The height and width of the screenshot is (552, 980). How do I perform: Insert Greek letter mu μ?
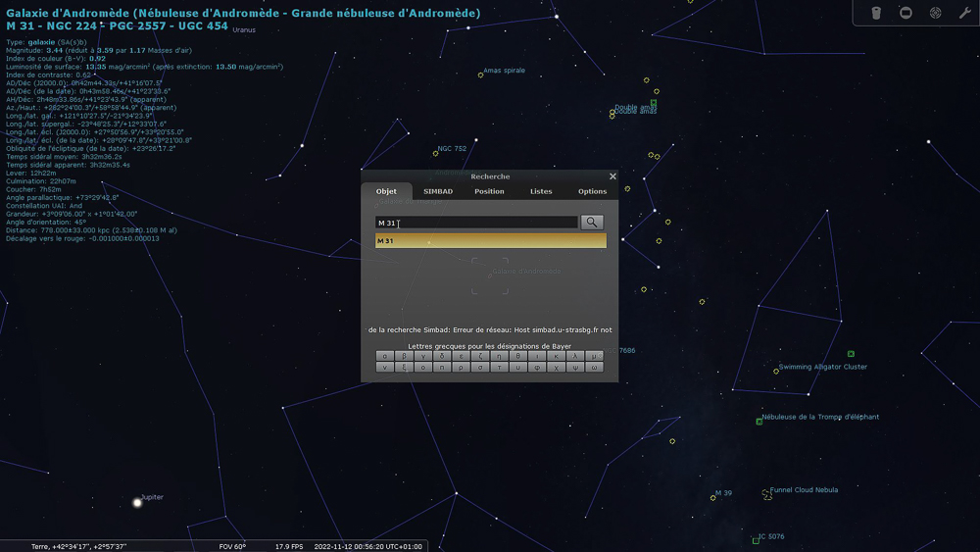595,356
